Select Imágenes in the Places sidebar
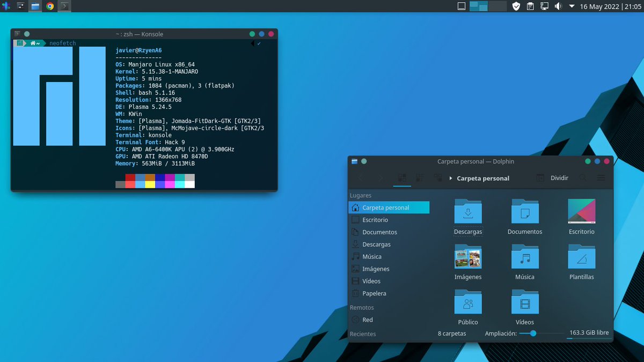This screenshot has height=362, width=644. coord(389,269)
